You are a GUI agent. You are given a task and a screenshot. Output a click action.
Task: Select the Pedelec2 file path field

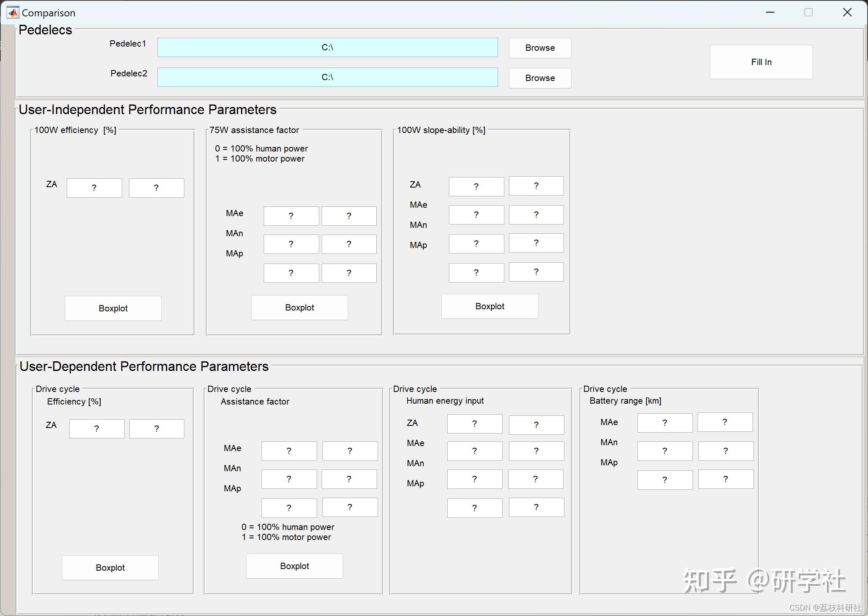click(x=327, y=77)
